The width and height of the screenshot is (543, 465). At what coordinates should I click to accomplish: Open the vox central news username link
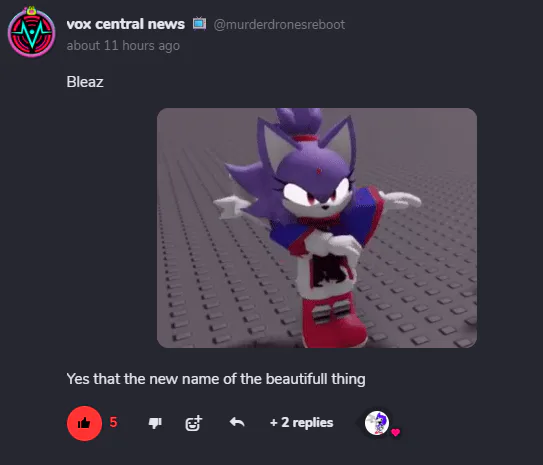point(126,24)
